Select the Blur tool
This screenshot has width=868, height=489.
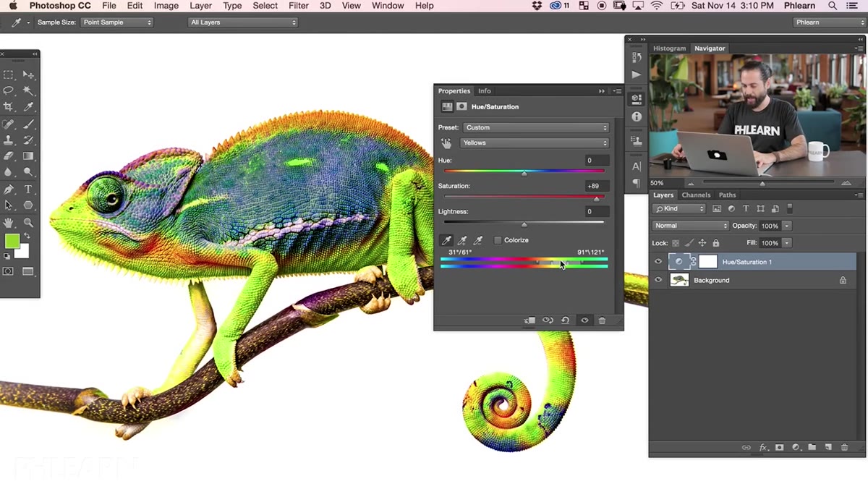click(x=9, y=172)
